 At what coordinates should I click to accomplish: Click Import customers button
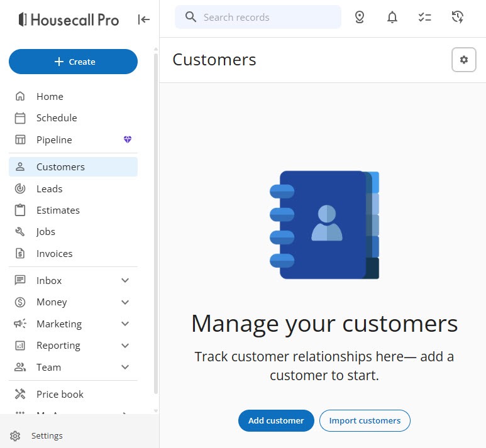pos(365,420)
